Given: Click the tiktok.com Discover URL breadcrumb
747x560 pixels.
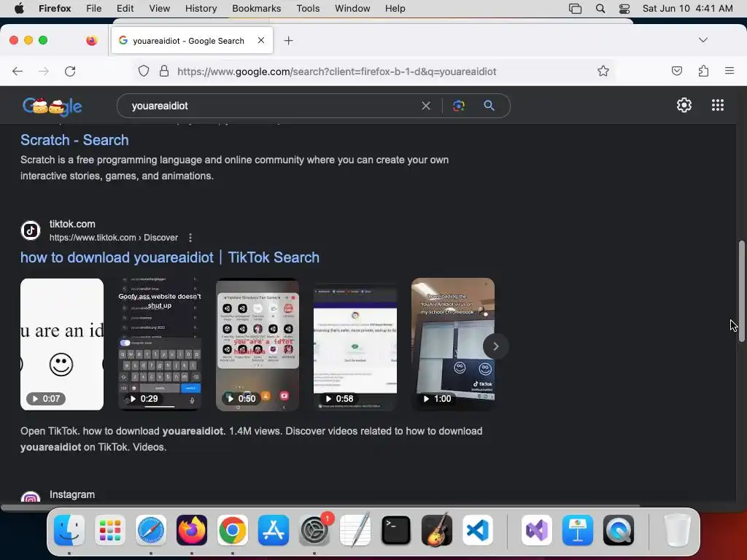Looking at the screenshot, I should coord(113,238).
